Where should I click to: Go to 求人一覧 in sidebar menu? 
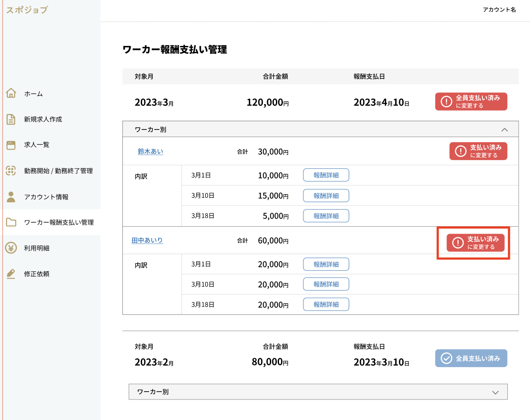tap(37, 145)
